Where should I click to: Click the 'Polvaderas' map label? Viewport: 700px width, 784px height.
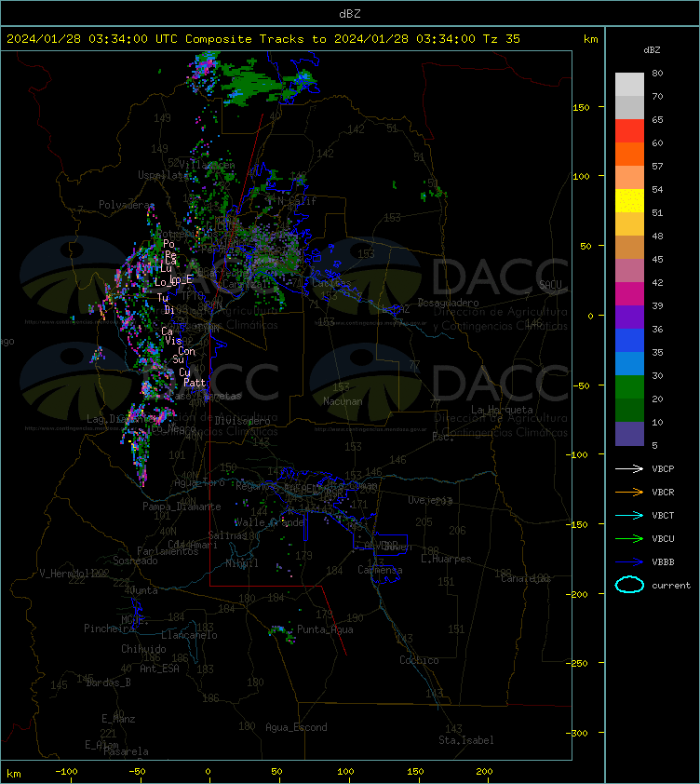[x=127, y=205]
